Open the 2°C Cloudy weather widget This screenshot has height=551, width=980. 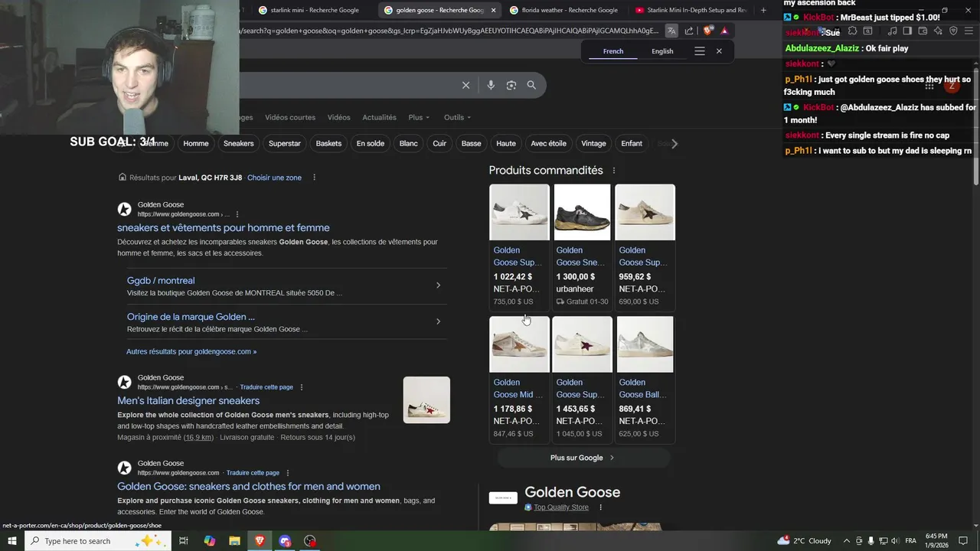[x=804, y=541]
